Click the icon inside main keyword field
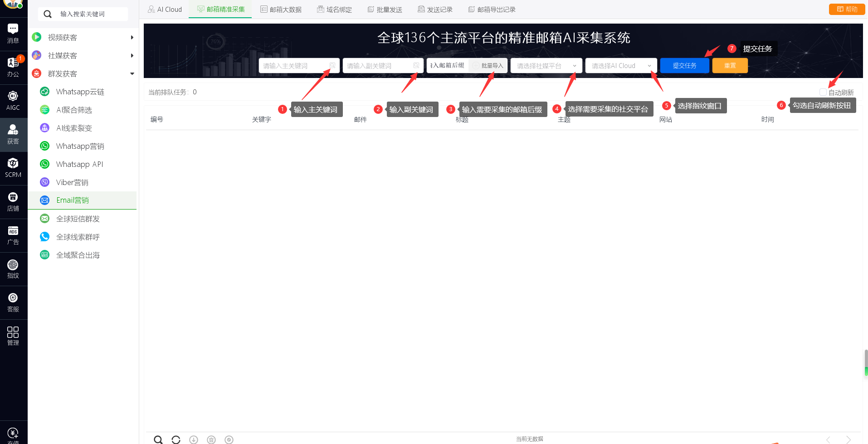Viewport: 868px width, 444px height. coord(332,66)
